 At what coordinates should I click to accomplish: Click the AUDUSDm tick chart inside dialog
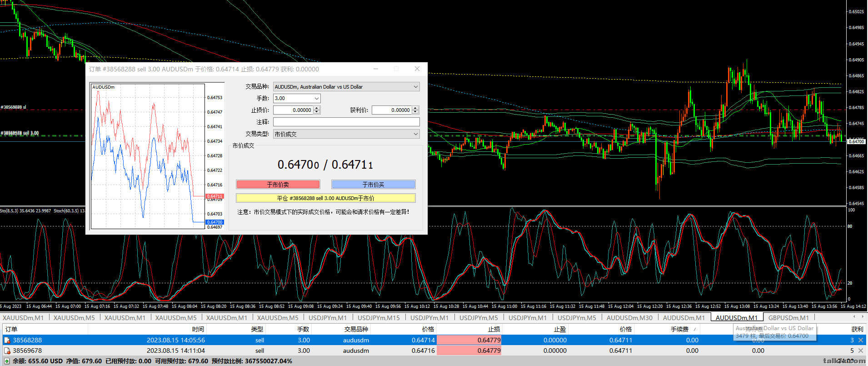(x=148, y=156)
